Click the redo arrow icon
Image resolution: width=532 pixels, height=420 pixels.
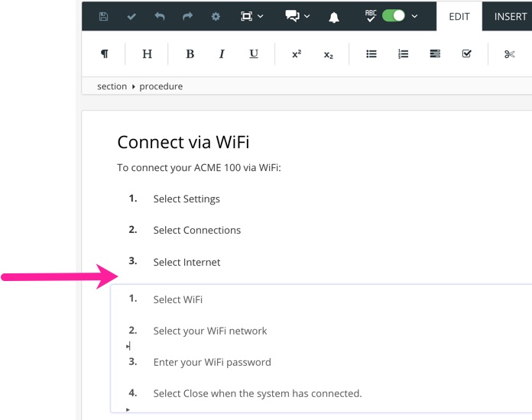pyautogui.click(x=187, y=16)
